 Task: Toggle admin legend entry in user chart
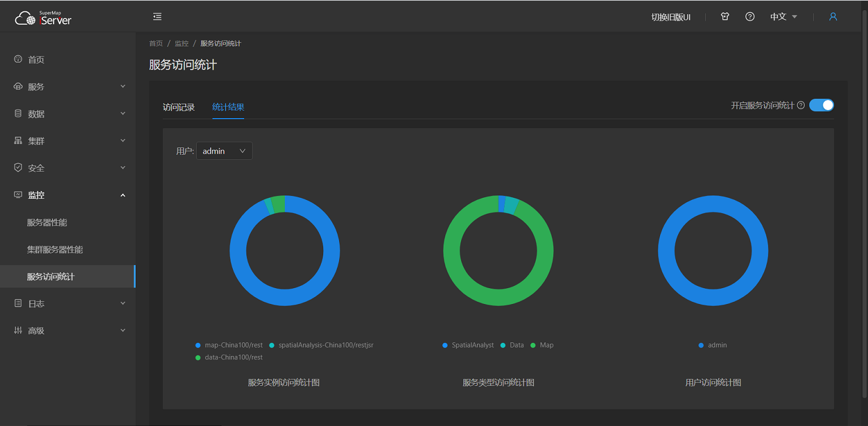coord(713,345)
